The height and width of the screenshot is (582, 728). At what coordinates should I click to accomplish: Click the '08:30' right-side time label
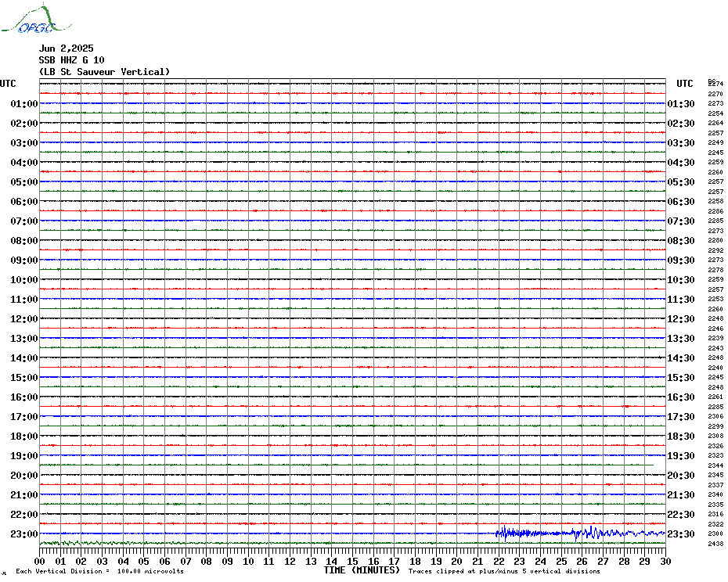click(681, 240)
